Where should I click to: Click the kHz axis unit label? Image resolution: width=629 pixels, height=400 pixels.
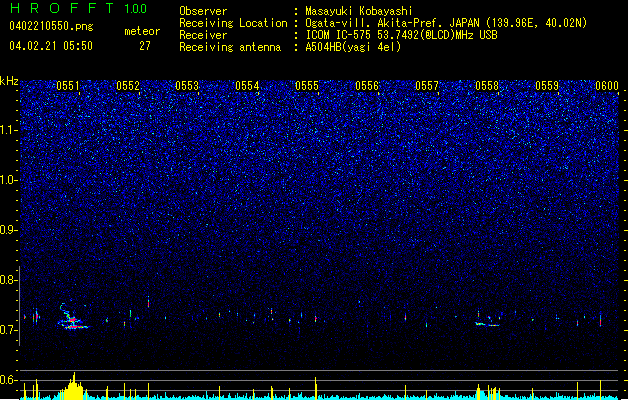(x=9, y=81)
